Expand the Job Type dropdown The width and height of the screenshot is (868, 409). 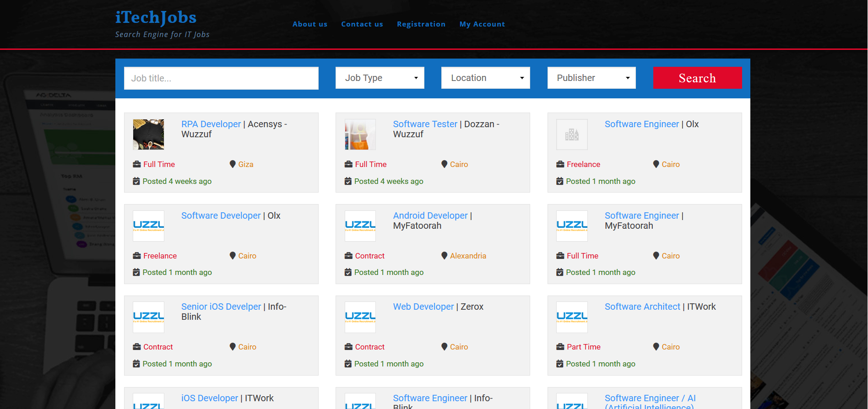click(x=380, y=78)
